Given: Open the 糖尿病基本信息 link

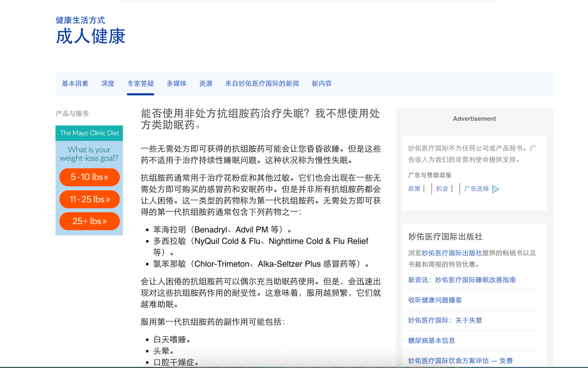Looking at the screenshot, I should (431, 340).
